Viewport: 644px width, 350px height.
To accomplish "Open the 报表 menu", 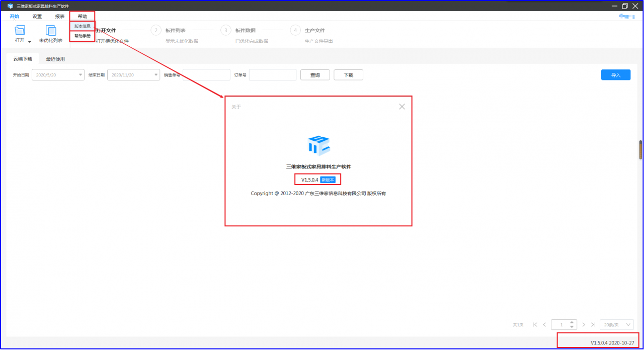I will (x=60, y=17).
